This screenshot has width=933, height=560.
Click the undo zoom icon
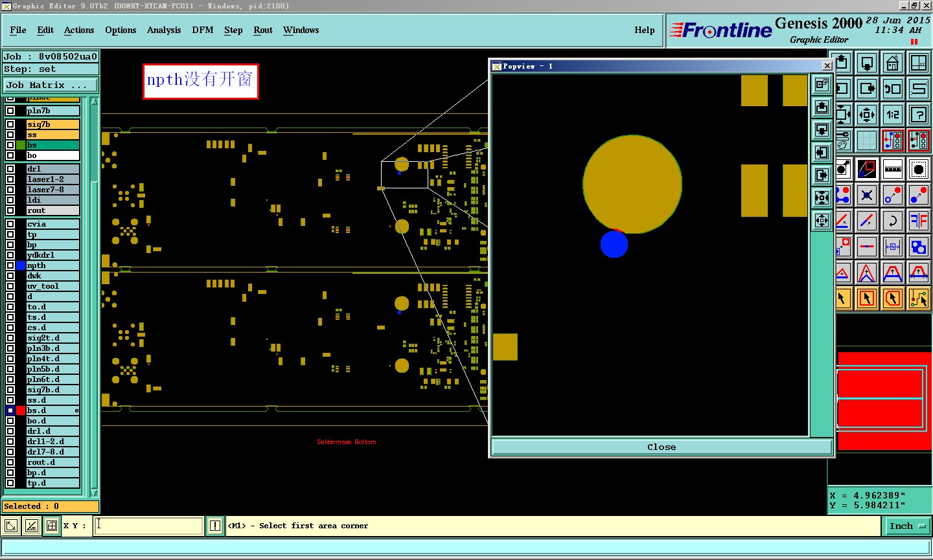coord(893,89)
